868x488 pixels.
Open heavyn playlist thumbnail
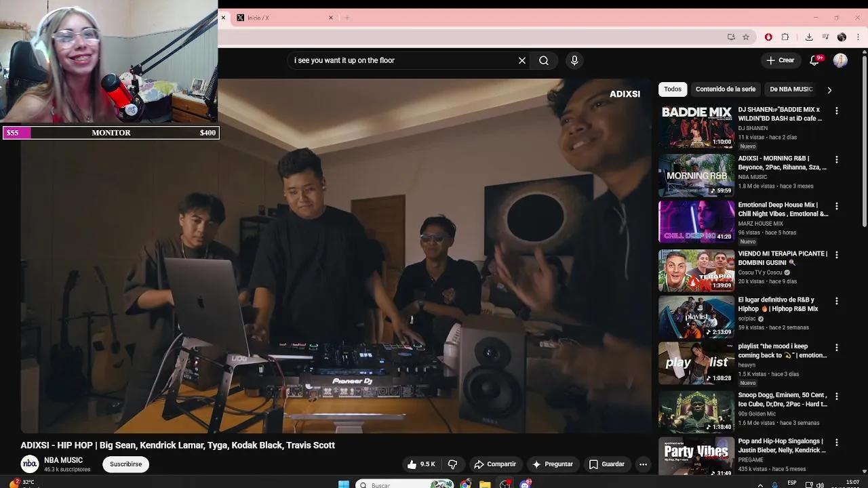click(x=696, y=363)
